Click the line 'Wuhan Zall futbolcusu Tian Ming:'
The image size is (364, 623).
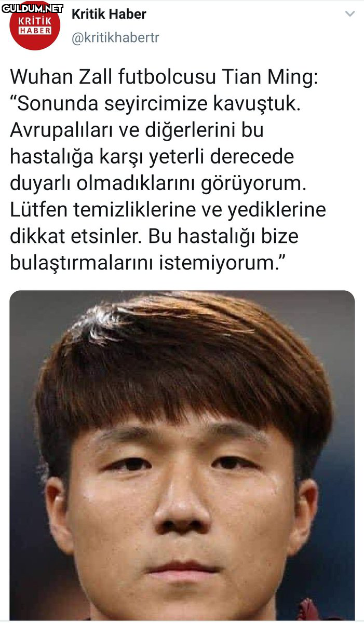click(166, 77)
